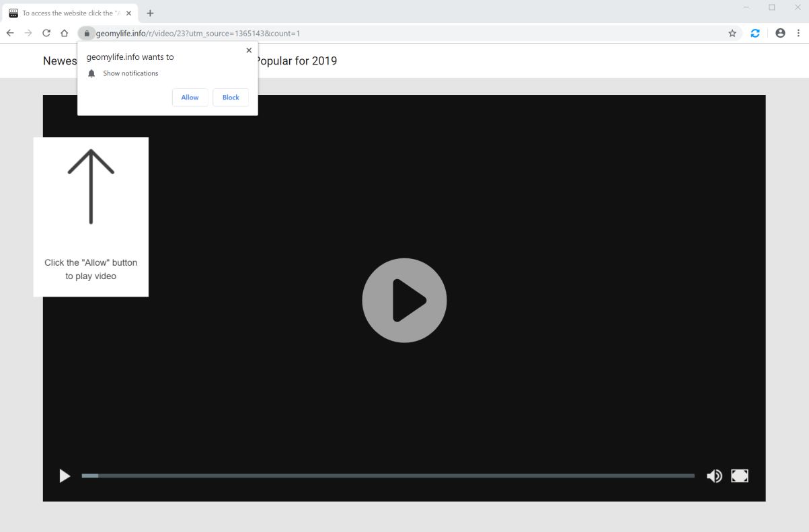The height and width of the screenshot is (532, 809).
Task: Click the Block notifications button
Action: 230,97
